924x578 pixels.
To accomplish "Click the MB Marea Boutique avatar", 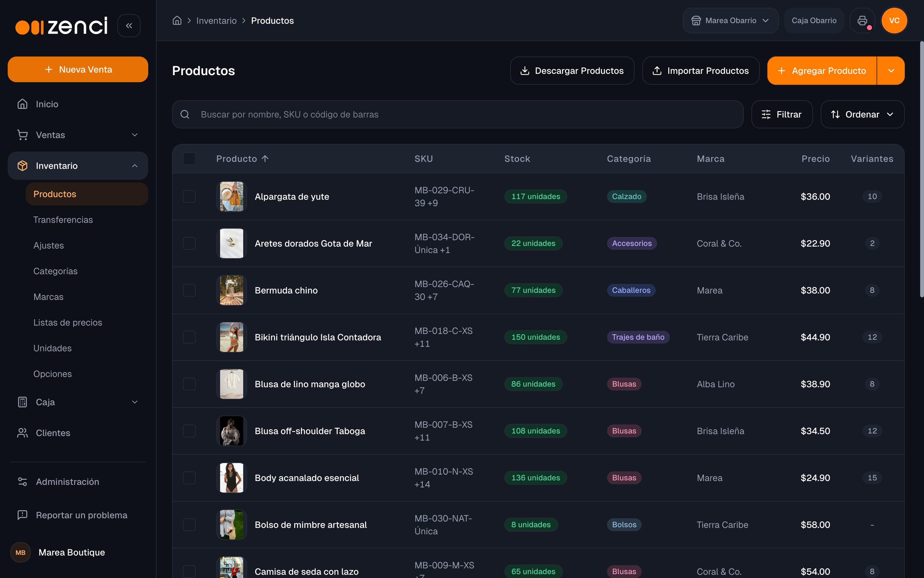I will tap(21, 552).
